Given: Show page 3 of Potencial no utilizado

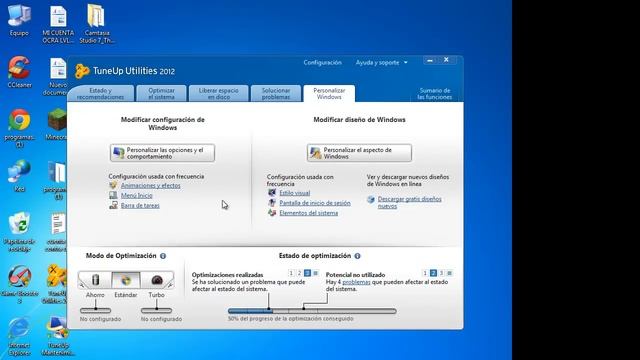Looking at the screenshot, I should pos(441,273).
